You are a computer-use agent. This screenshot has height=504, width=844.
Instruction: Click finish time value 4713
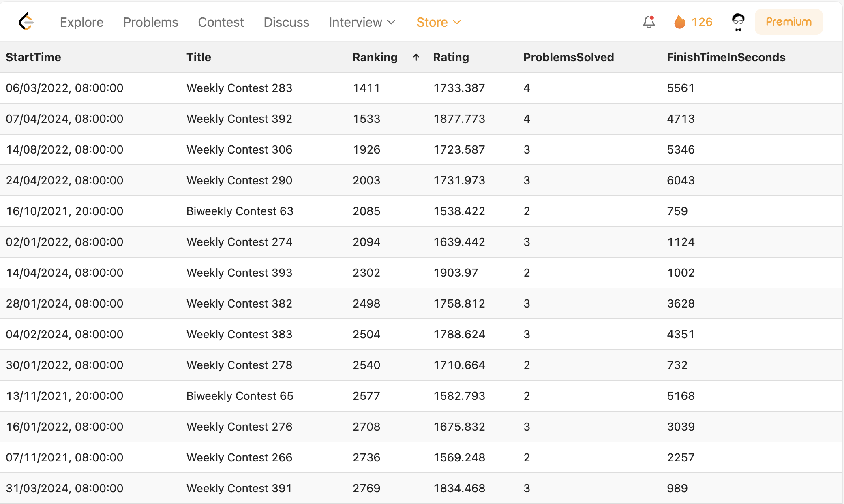pyautogui.click(x=681, y=119)
